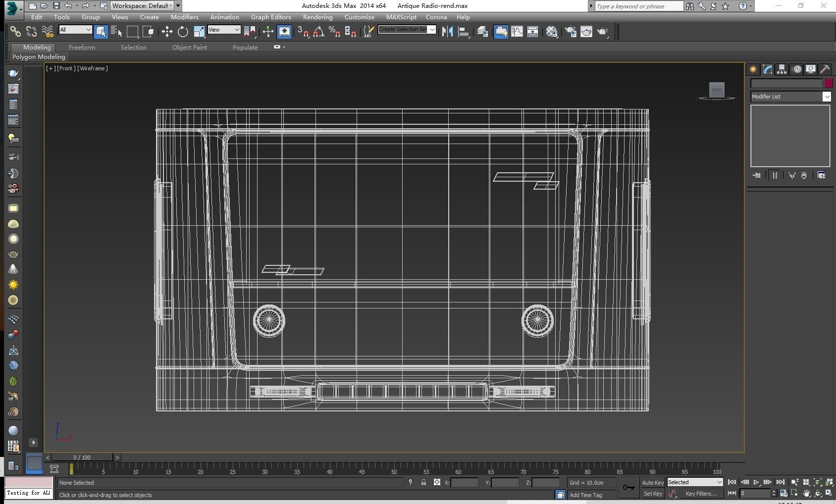
Task: Click the Key Filters... button
Action: (701, 494)
